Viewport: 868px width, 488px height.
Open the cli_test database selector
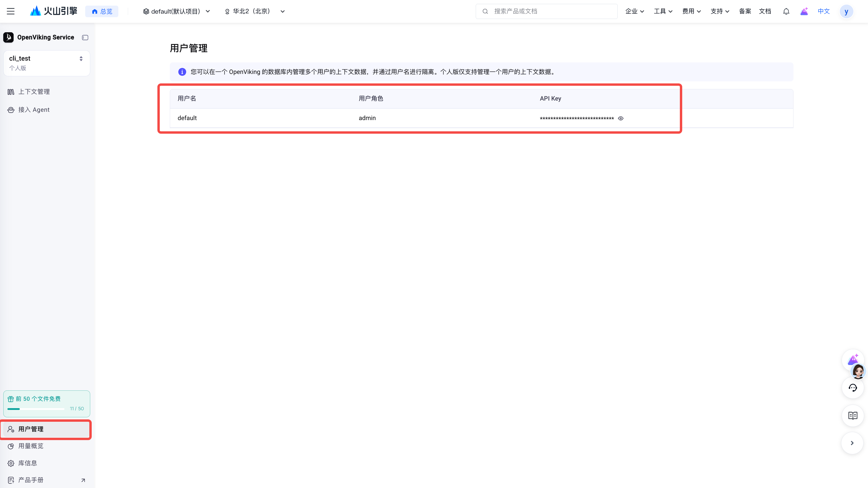[x=46, y=63]
